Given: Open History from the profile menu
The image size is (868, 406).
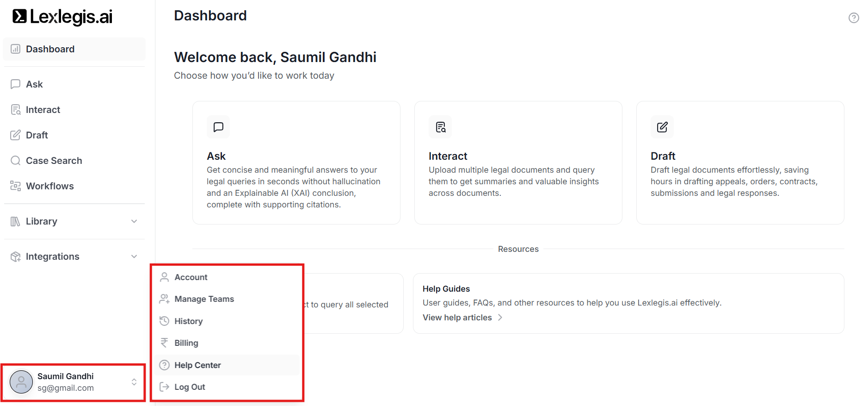Looking at the screenshot, I should click(x=188, y=321).
